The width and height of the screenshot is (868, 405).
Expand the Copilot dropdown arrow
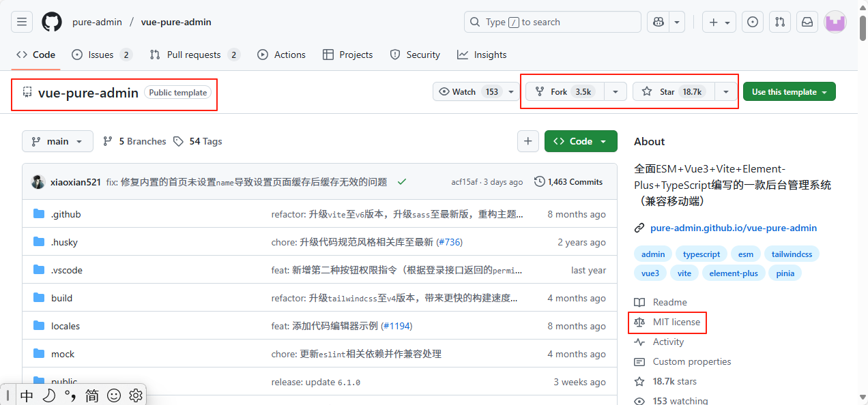[x=677, y=22]
